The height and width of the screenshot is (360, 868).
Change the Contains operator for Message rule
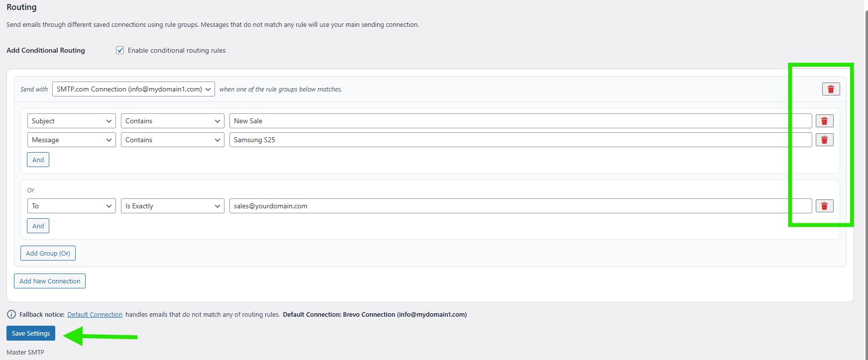pos(172,140)
